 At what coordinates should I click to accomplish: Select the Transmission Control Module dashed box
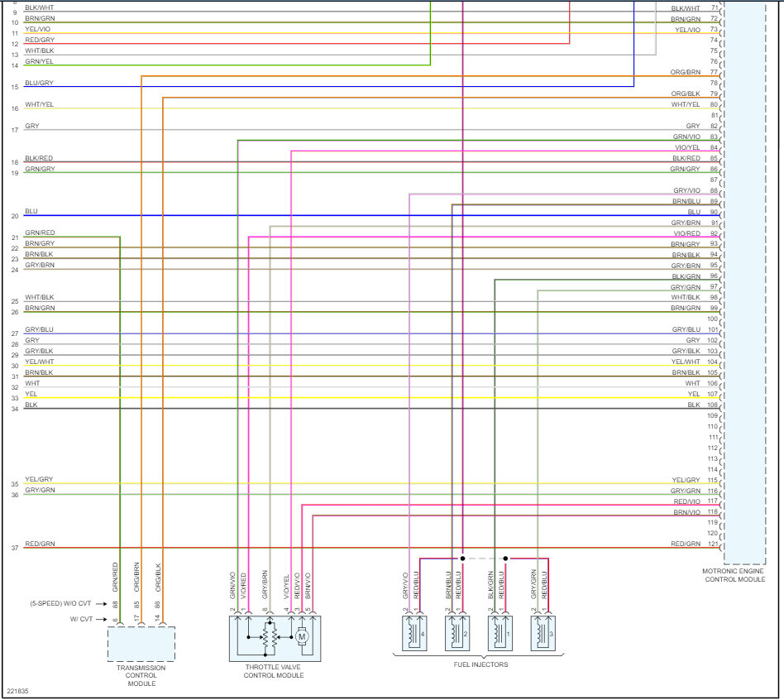[x=141, y=644]
